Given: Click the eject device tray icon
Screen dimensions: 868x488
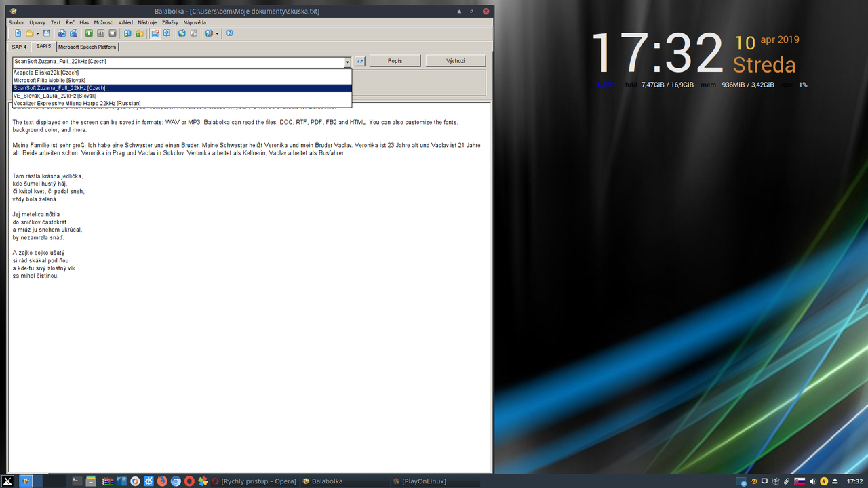Looking at the screenshot, I should click(x=835, y=481).
